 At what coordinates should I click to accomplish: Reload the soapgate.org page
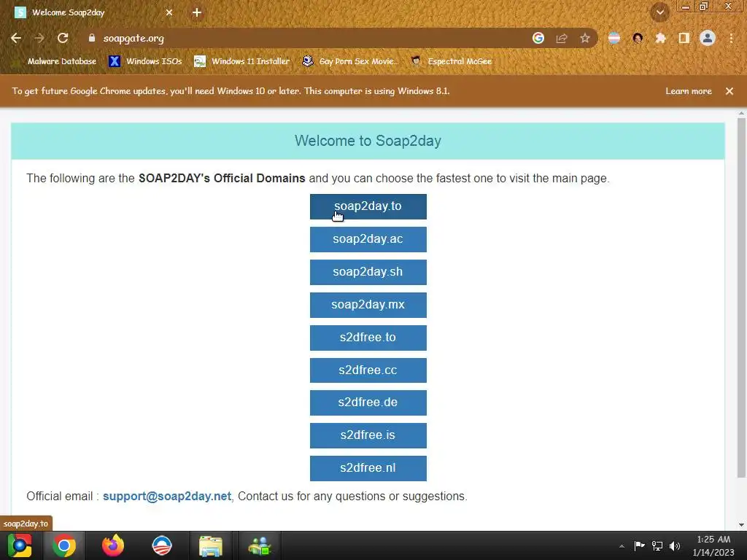[63, 38]
